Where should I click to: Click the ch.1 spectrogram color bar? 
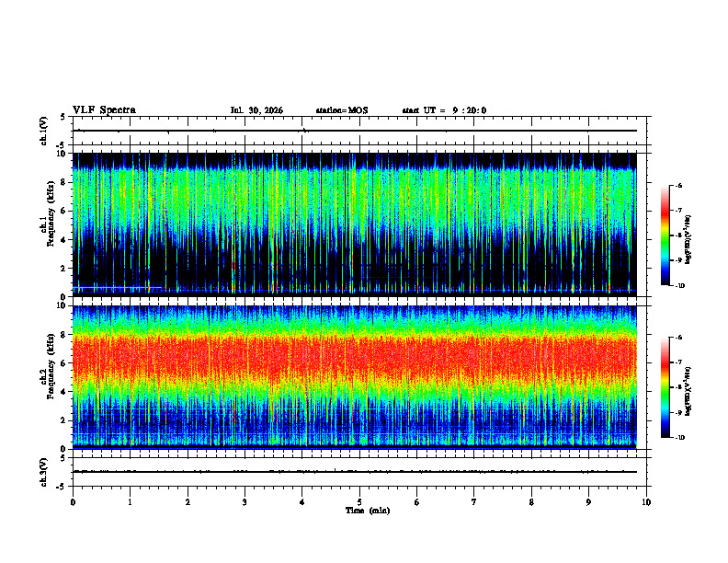click(665, 236)
